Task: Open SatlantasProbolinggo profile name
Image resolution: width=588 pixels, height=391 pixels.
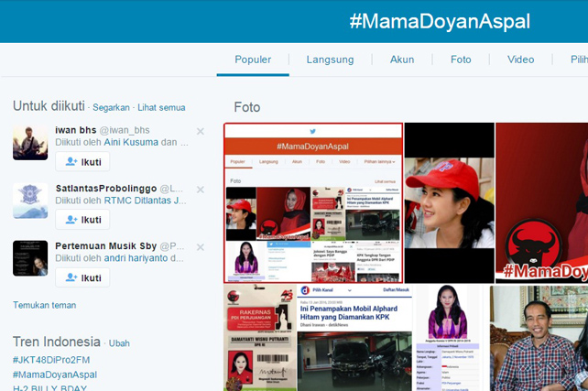Action: [106, 189]
